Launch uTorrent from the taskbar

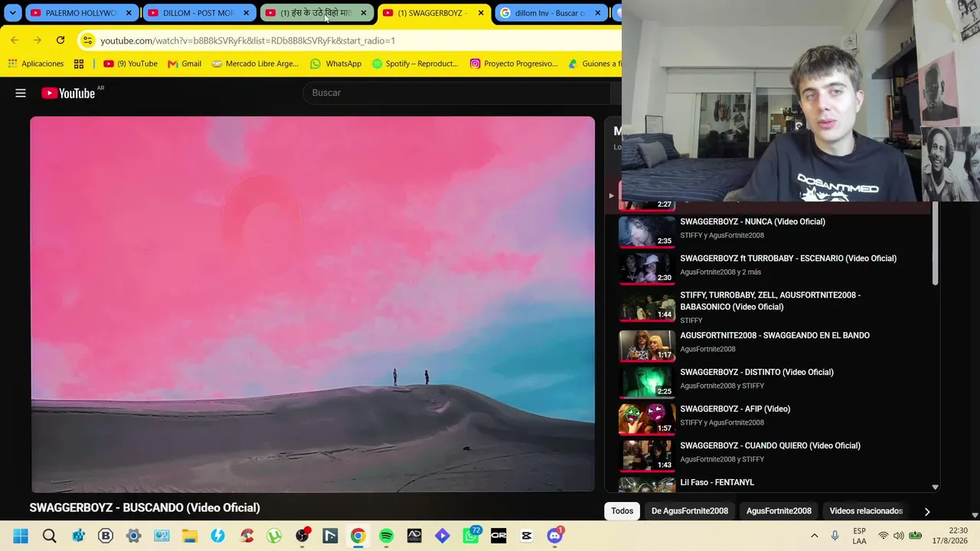274,536
